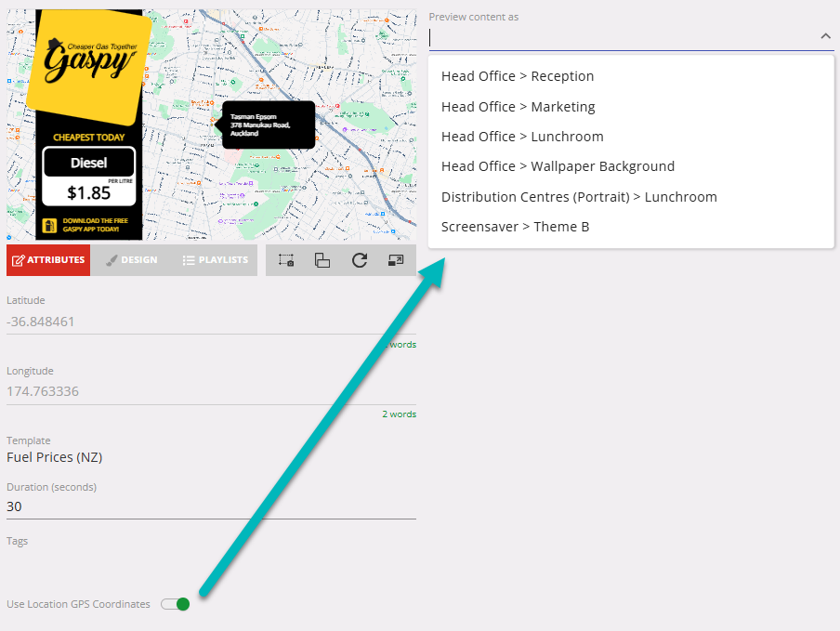This screenshot has height=631, width=840.
Task: Click the overlapping squares duplicate icon
Action: pos(322,260)
